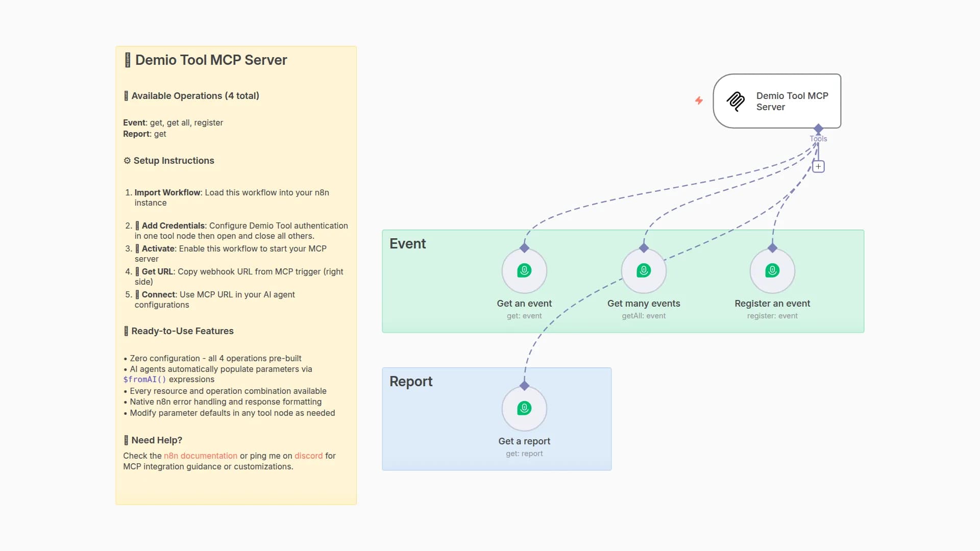Screen dimensions: 980x551
Task: Click the Event group sticky note header
Action: click(407, 243)
